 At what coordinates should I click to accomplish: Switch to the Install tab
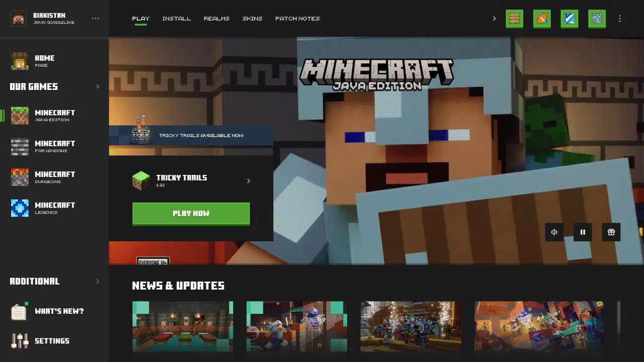pyautogui.click(x=177, y=19)
